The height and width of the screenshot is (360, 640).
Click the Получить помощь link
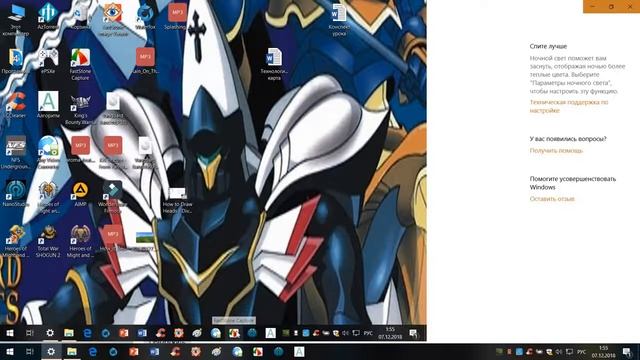click(x=556, y=151)
